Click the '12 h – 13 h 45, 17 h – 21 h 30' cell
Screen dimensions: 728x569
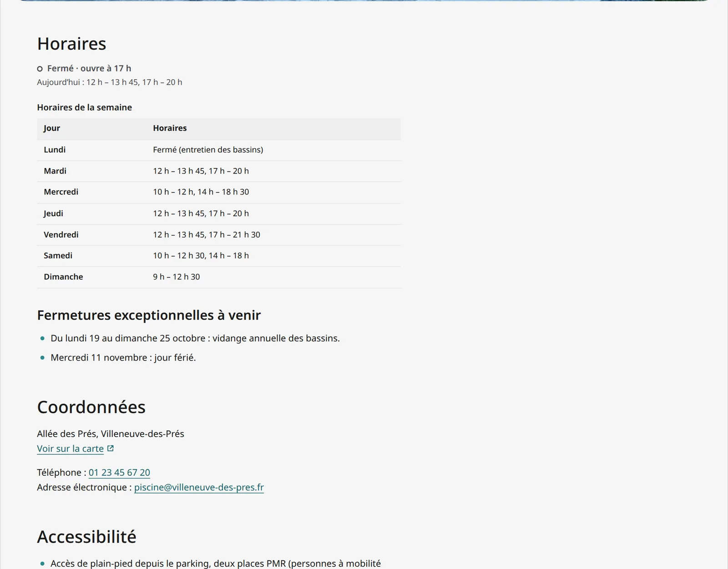[207, 235]
